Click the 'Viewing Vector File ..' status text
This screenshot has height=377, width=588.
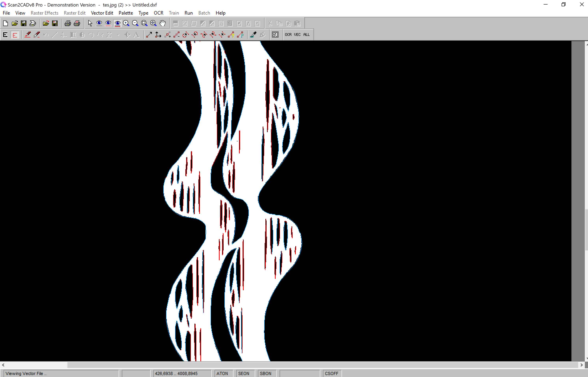click(x=26, y=373)
